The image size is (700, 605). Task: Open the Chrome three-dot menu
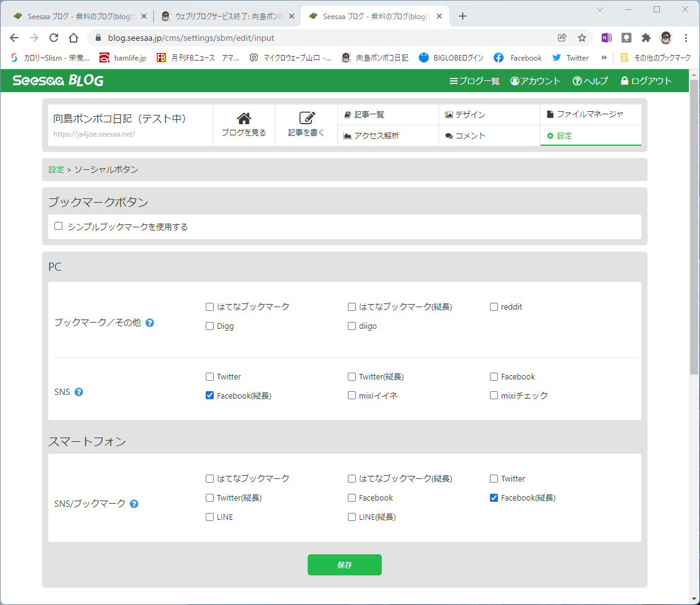click(686, 38)
